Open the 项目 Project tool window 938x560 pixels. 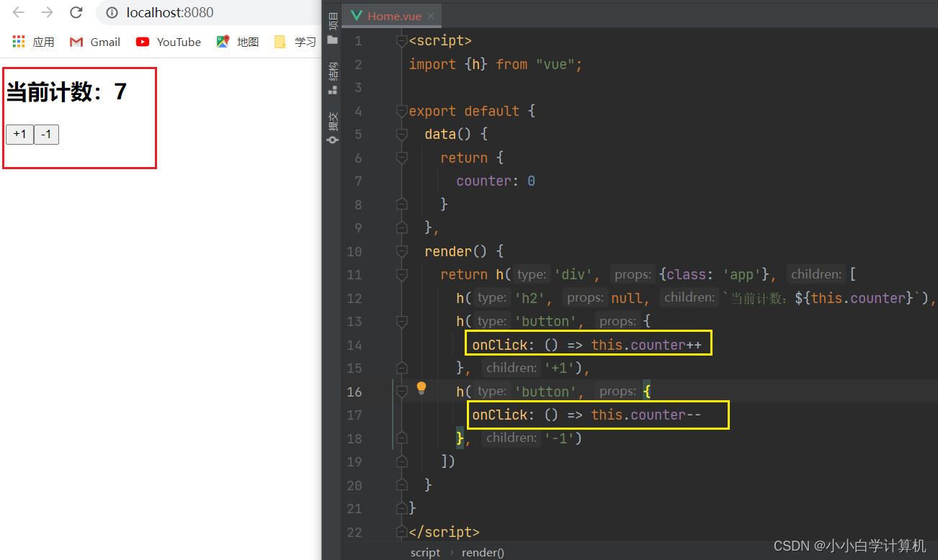coord(332,27)
